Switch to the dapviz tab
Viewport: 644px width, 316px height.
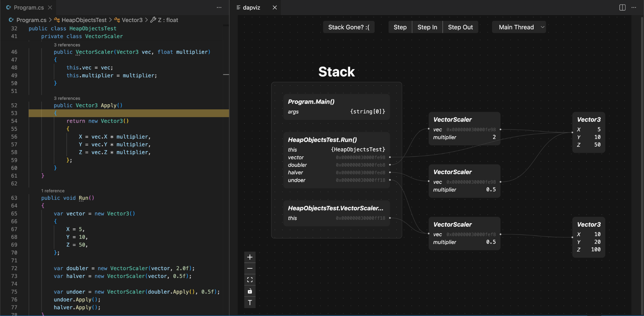pyautogui.click(x=252, y=7)
